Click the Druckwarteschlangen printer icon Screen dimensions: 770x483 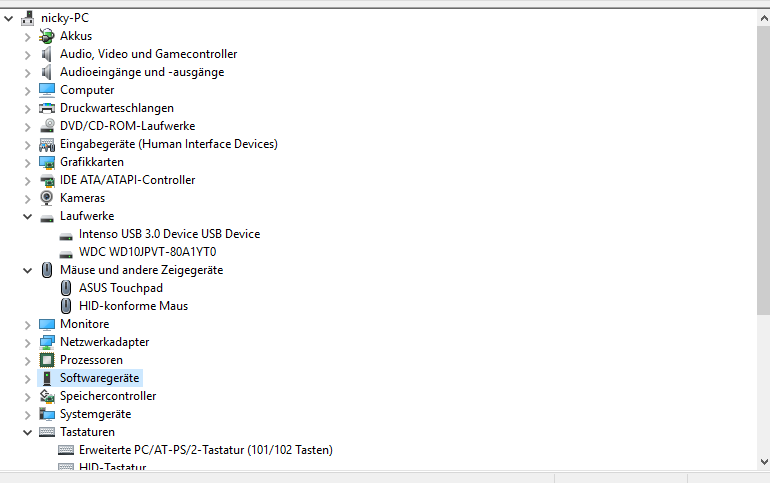pyautogui.click(x=47, y=108)
